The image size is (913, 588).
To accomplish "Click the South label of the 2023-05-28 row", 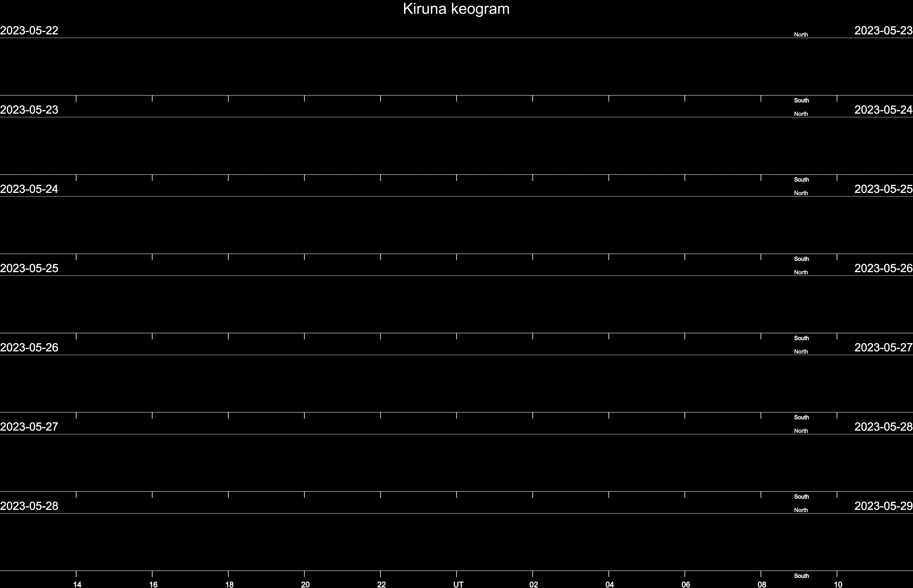I will pyautogui.click(x=802, y=576).
